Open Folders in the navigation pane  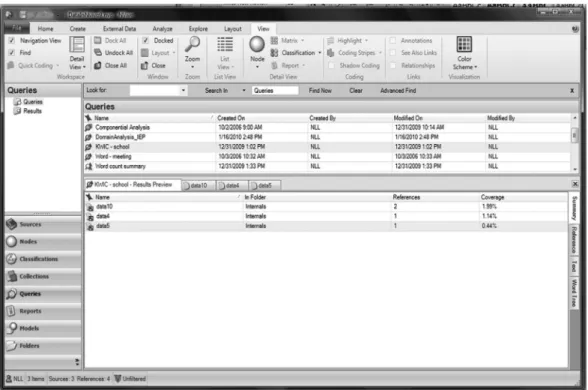[44, 345]
